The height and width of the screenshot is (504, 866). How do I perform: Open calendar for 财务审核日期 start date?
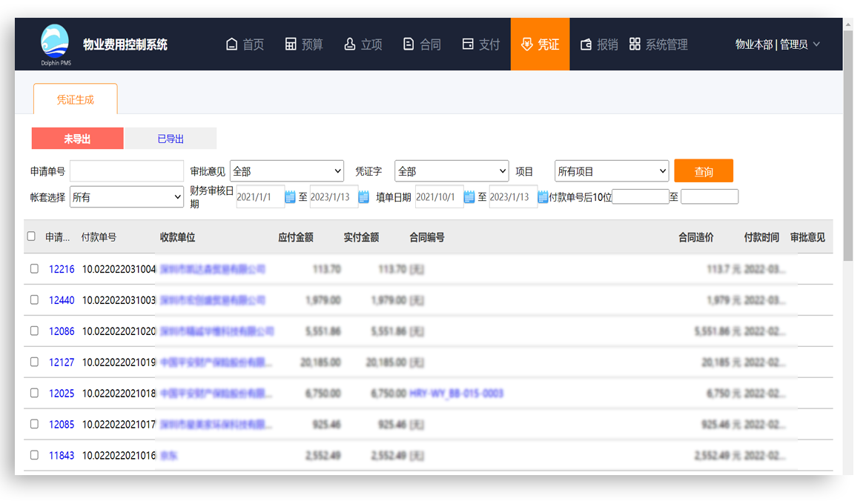291,197
